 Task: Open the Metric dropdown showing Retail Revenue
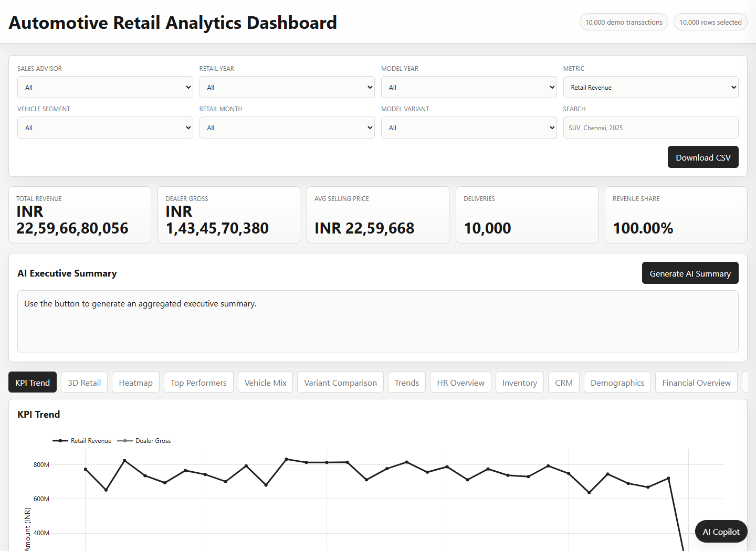tap(650, 87)
